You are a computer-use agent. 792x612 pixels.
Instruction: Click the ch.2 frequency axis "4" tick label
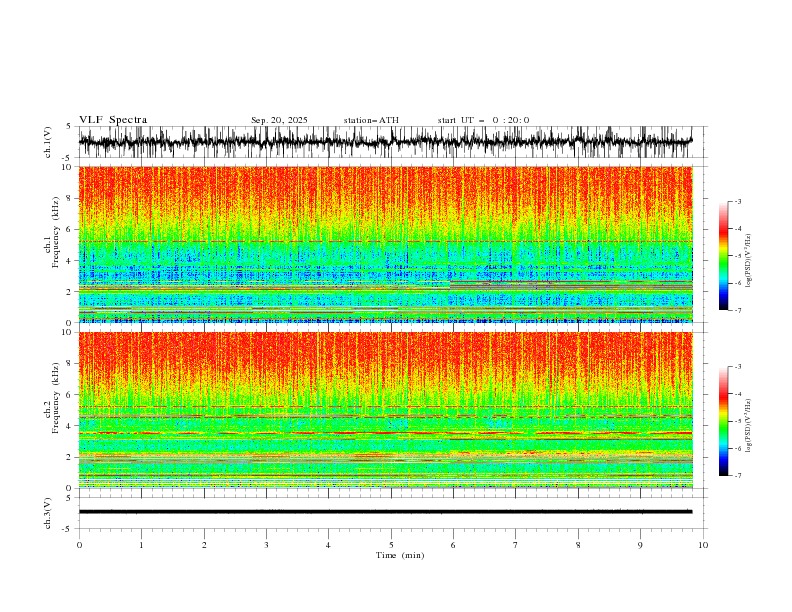(71, 426)
